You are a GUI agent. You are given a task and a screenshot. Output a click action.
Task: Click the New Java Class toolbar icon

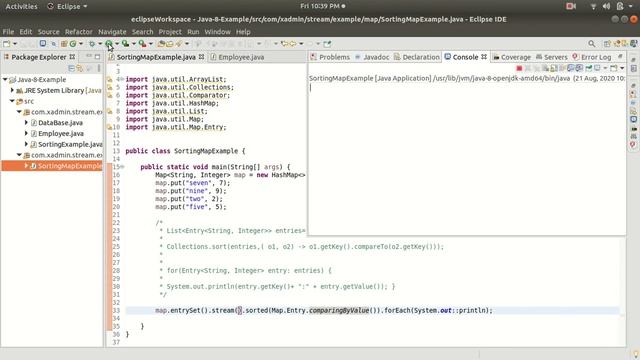click(x=73, y=44)
